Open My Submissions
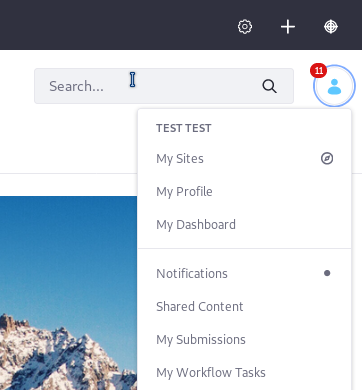The height and width of the screenshot is (390, 362). [245, 340]
